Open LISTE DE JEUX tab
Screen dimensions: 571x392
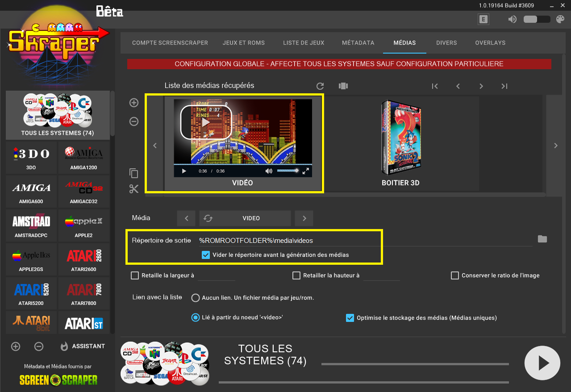304,43
